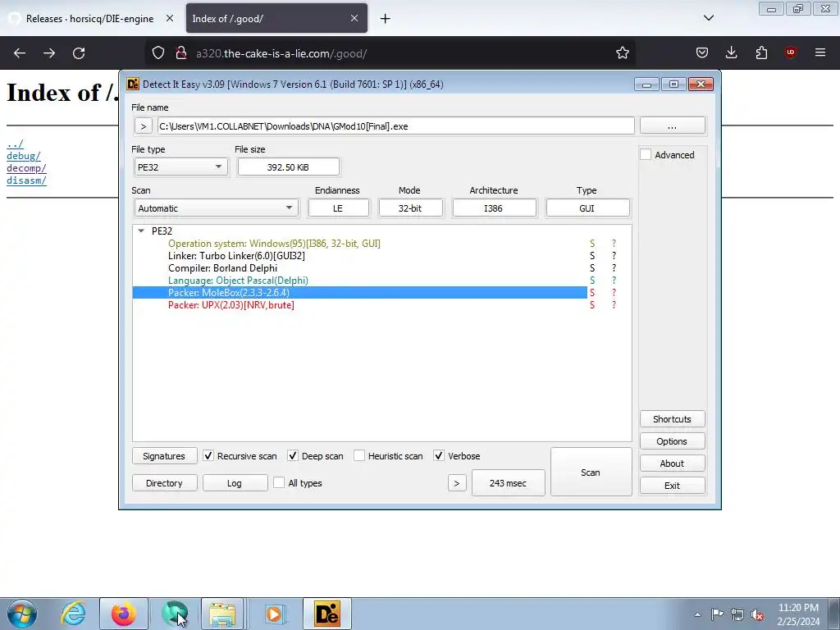The image size is (840, 630).
Task: Open the Firefox downloads panel
Action: [731, 53]
